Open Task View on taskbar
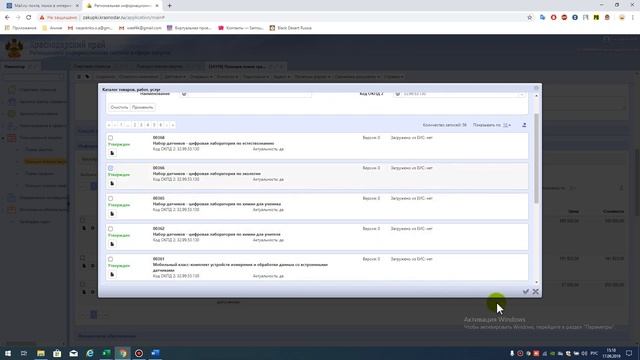Viewport: 640px width, 360px height. [24, 353]
